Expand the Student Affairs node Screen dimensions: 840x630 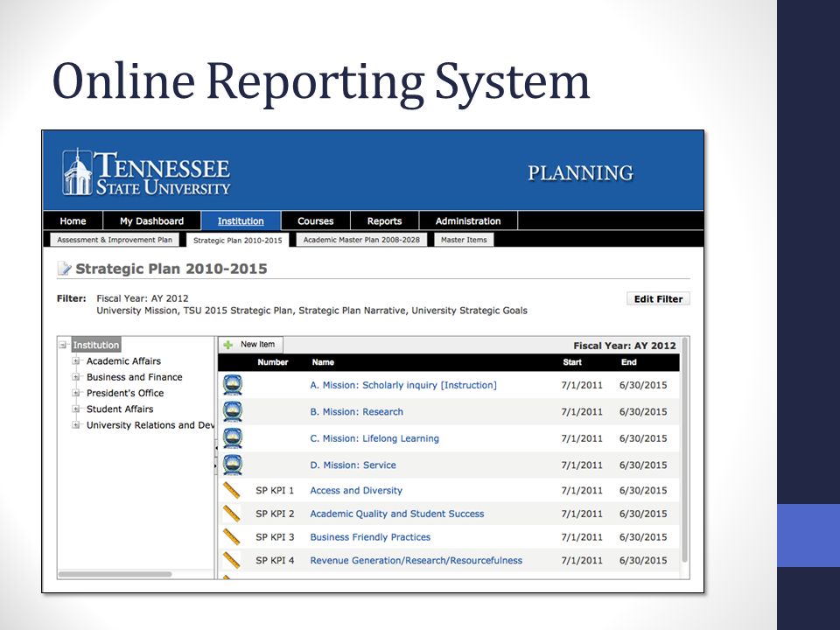[76, 409]
